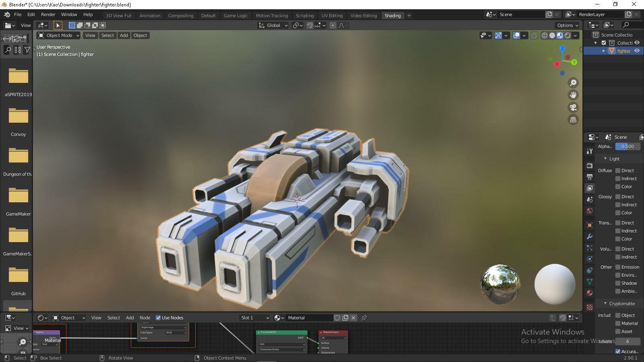
Task: Open the Material properties tab
Action: (590, 293)
